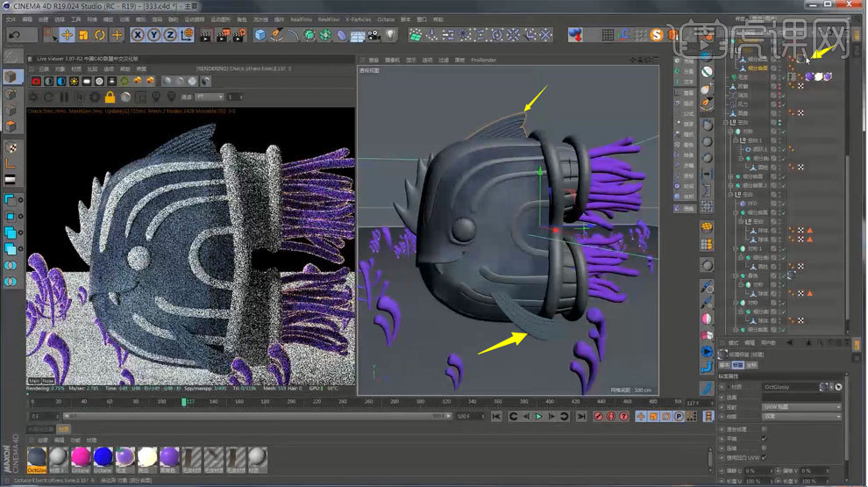
Task: Click the Undo arrow in the top toolbar
Action: pos(14,35)
